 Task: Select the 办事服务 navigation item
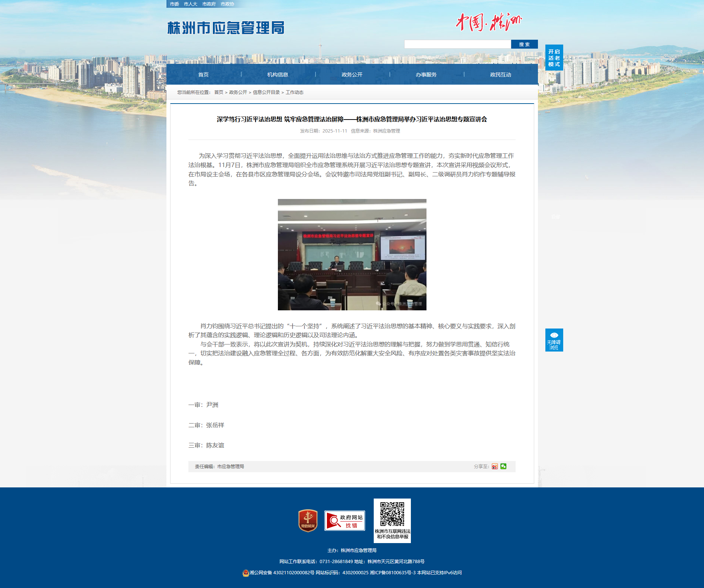pyautogui.click(x=426, y=75)
